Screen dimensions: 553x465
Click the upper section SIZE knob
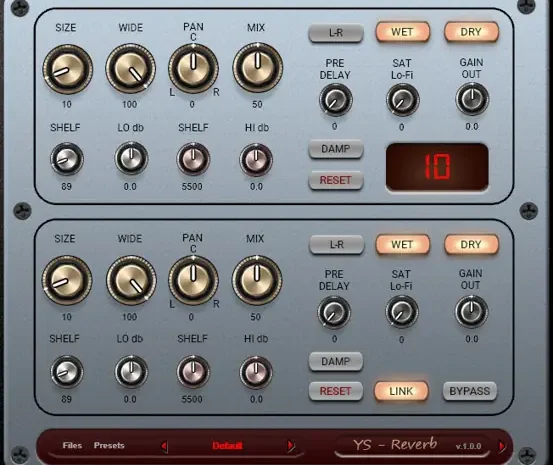[68, 69]
